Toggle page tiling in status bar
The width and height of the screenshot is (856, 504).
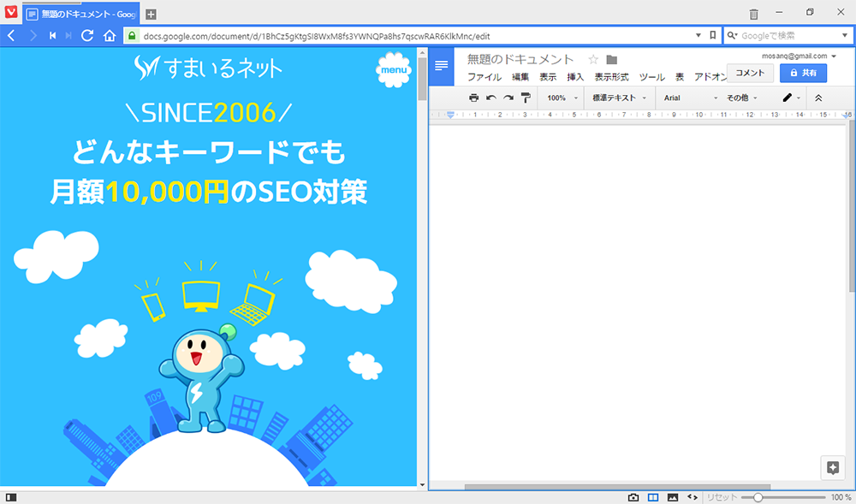[x=653, y=497]
